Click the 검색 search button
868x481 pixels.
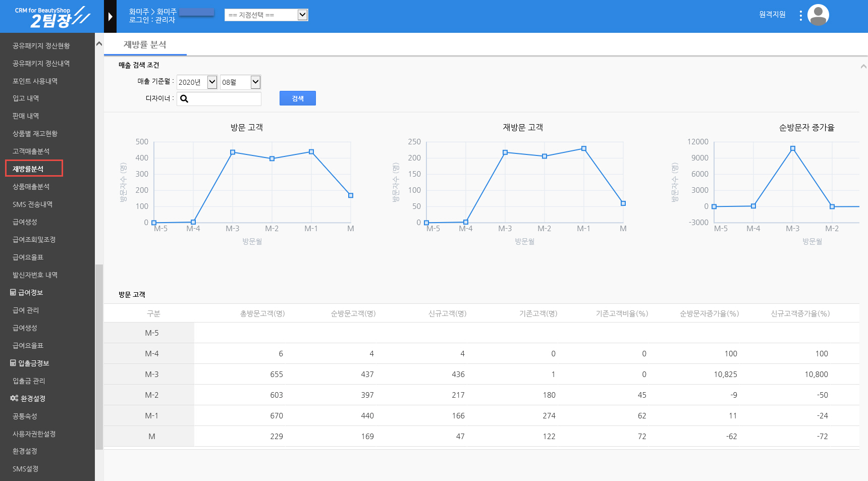[298, 98]
